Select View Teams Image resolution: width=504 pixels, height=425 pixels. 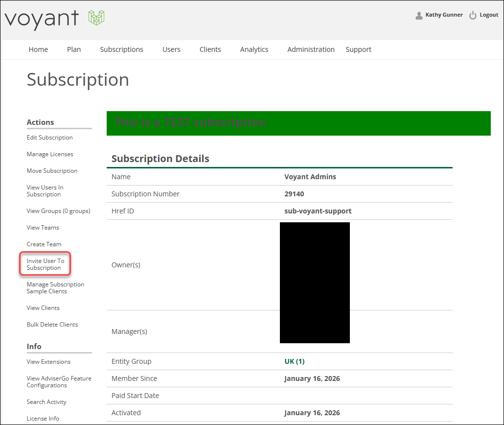click(x=43, y=228)
